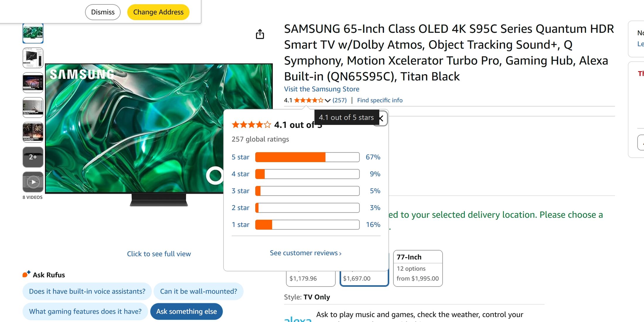The height and width of the screenshot is (322, 644).
Task: Select the 77-Inch size option
Action: point(417,268)
